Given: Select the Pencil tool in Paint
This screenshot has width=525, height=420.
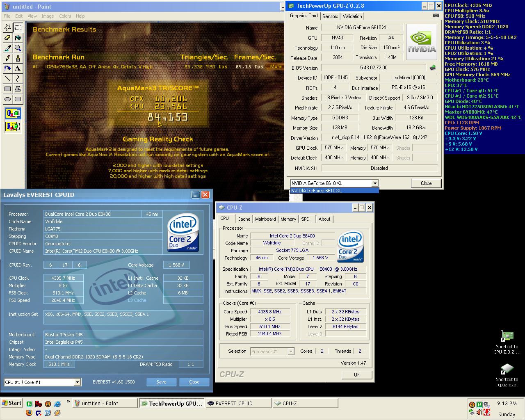Looking at the screenshot, I should click(x=8, y=58).
